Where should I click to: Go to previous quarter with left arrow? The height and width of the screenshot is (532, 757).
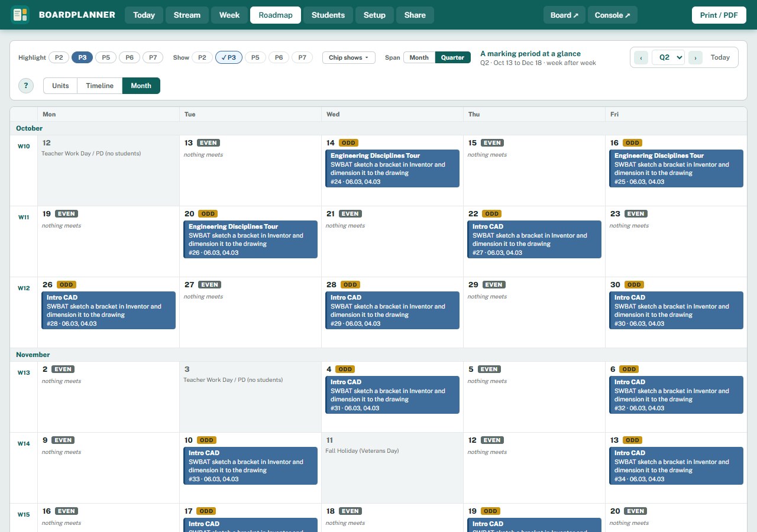pyautogui.click(x=641, y=57)
